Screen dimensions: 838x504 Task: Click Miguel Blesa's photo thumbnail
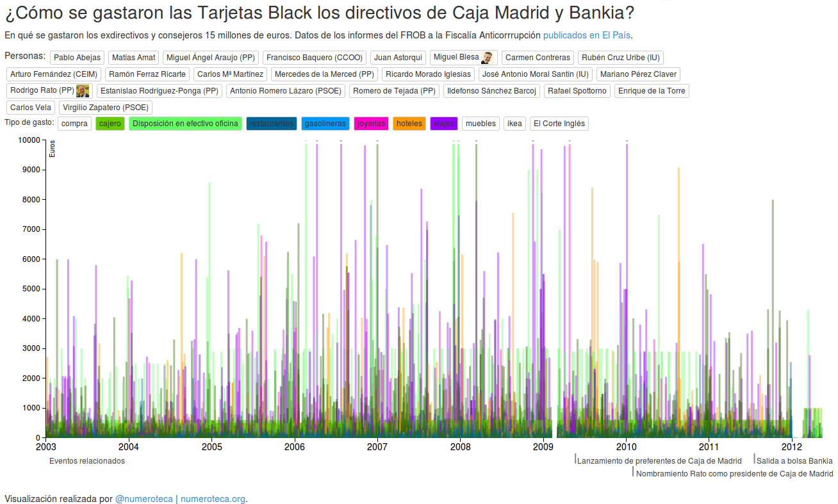click(x=487, y=58)
